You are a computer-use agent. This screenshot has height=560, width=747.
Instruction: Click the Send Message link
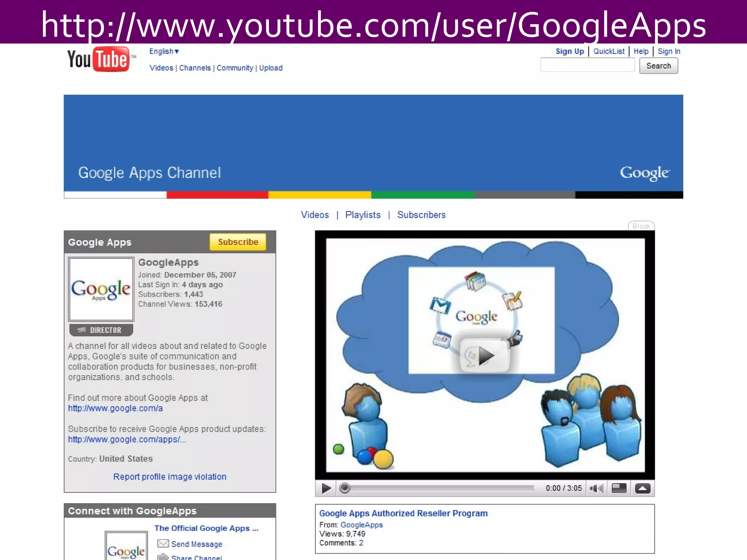click(x=197, y=544)
